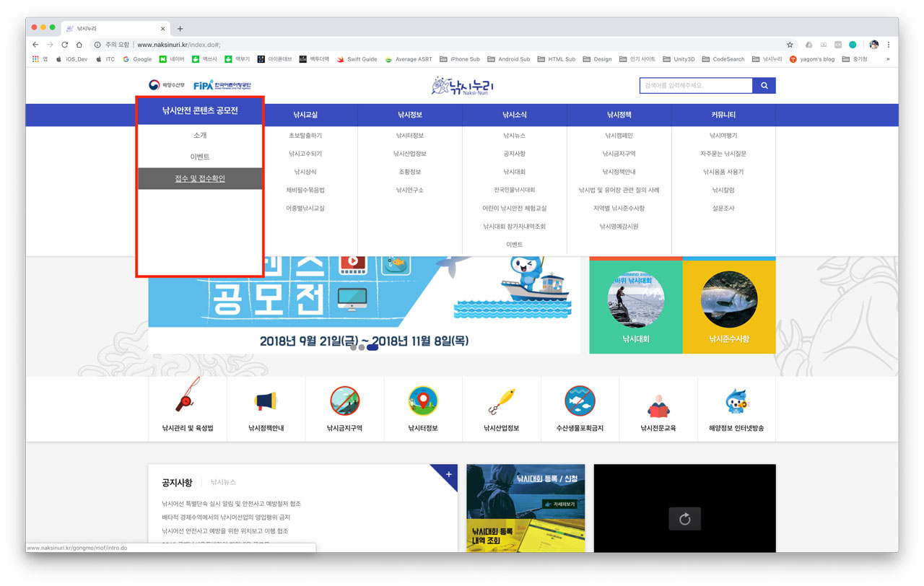This screenshot has height=586, width=924.
Task: Expand 공지사항 with the plus corner button
Action: coord(448,474)
